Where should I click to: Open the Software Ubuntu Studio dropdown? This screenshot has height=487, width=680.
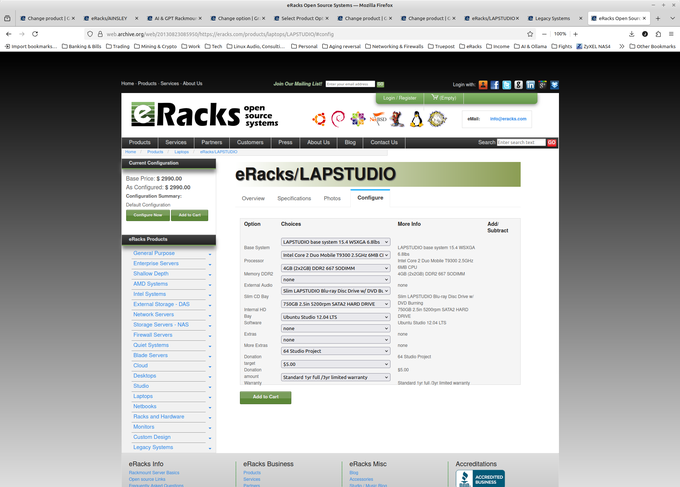coord(335,317)
